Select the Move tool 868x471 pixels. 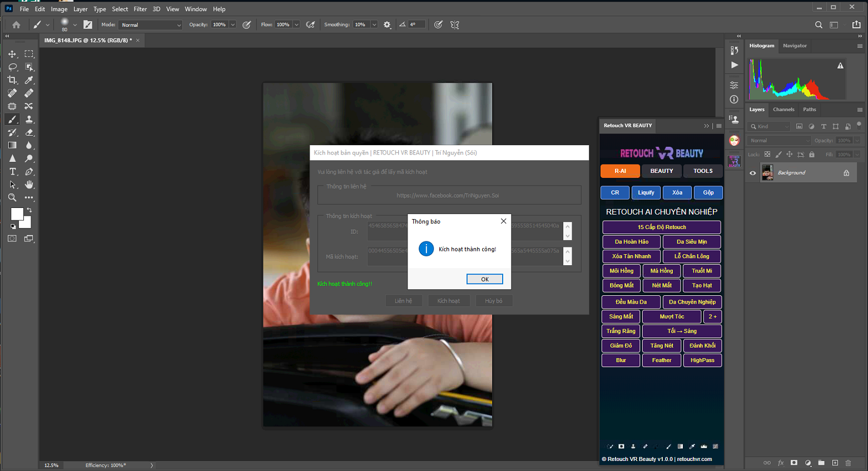[12, 54]
